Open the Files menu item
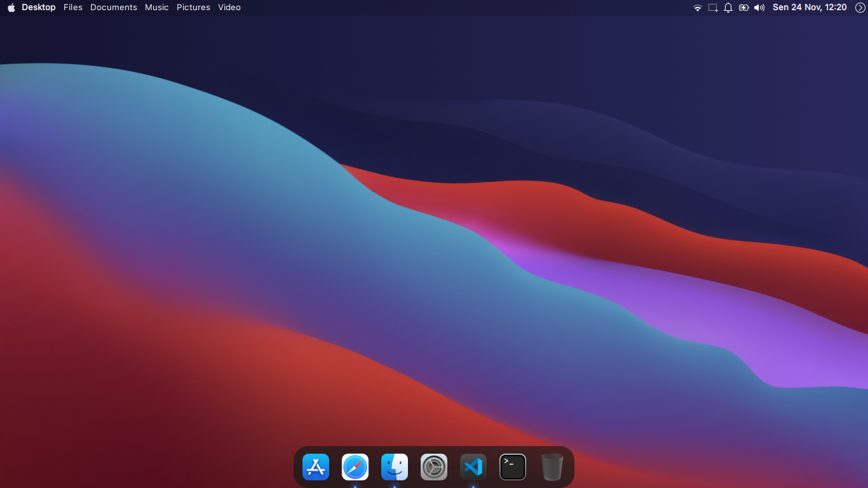Screen dimensions: 868x488 point(73,8)
